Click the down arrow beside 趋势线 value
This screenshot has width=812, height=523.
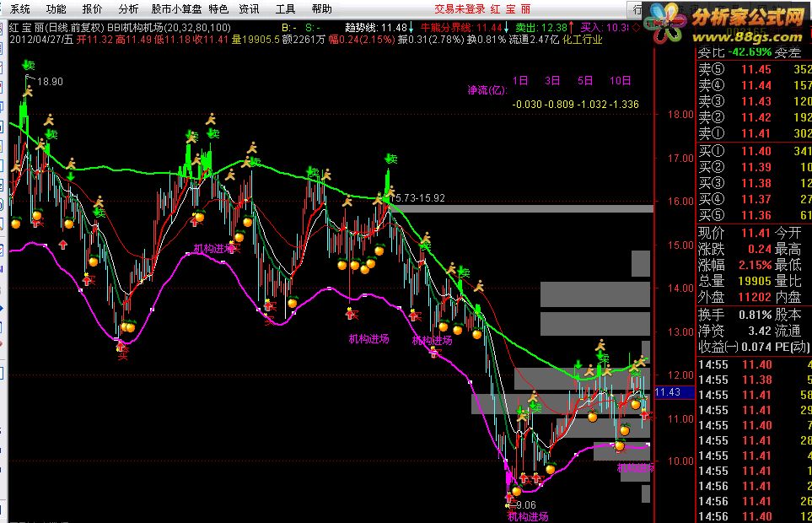point(411,28)
